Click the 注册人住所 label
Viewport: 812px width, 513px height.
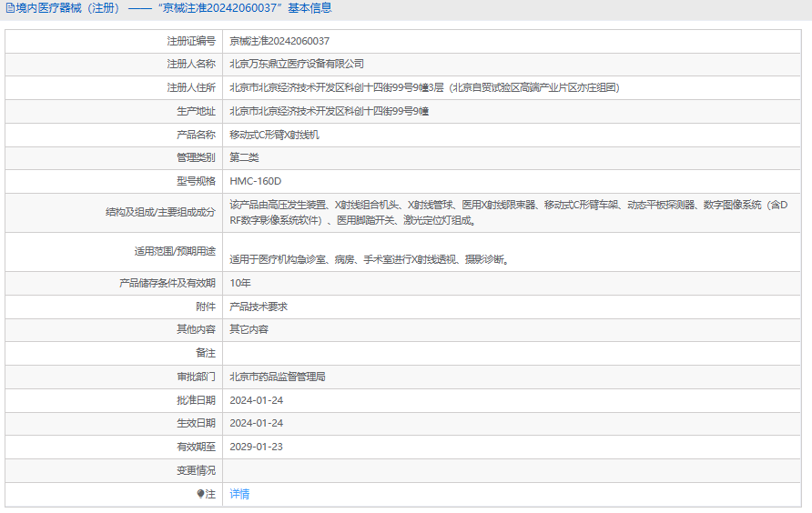[x=191, y=88]
